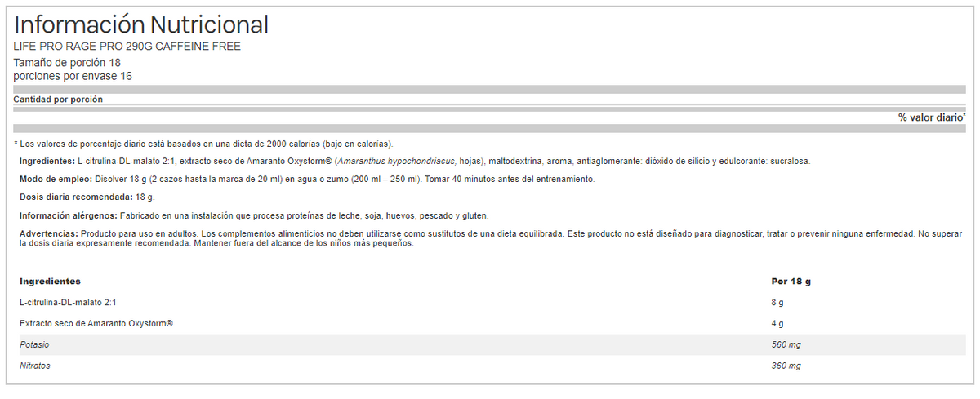980x399 pixels.
Task: Click the 560 mg value
Action: pyautogui.click(x=786, y=345)
